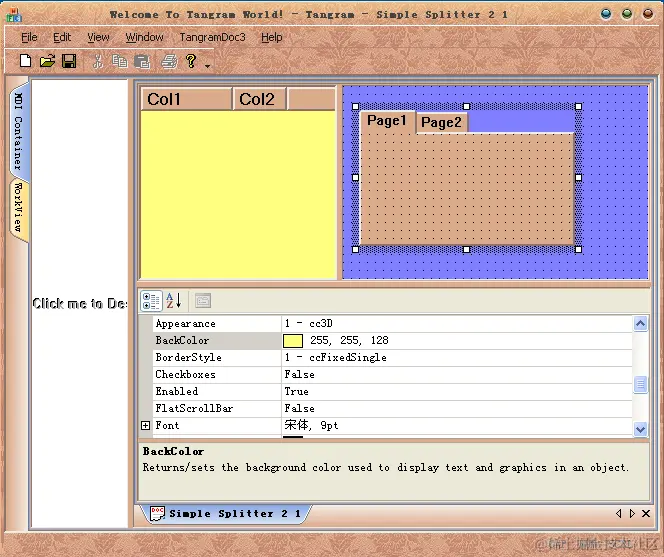Click the BackColor yellow color swatch

[x=293, y=341]
